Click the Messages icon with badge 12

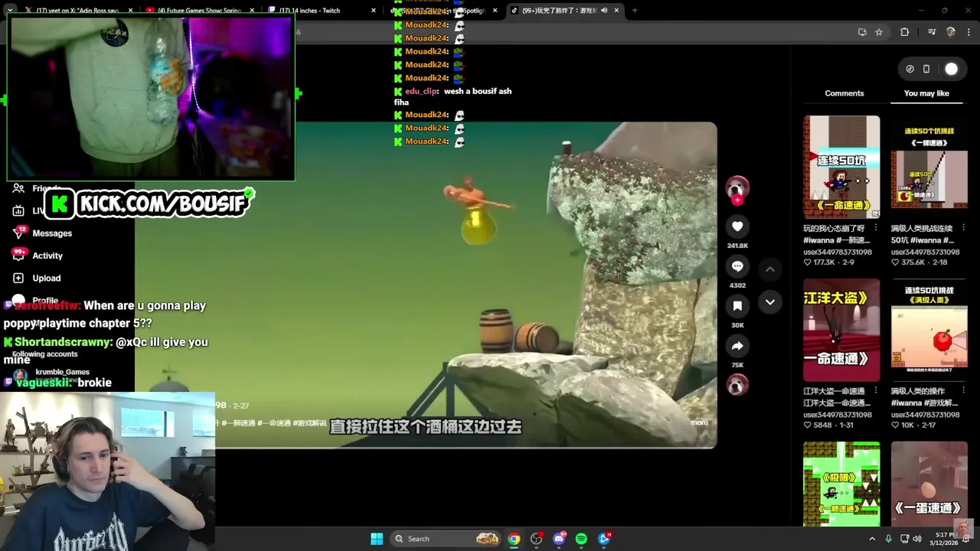click(x=18, y=233)
